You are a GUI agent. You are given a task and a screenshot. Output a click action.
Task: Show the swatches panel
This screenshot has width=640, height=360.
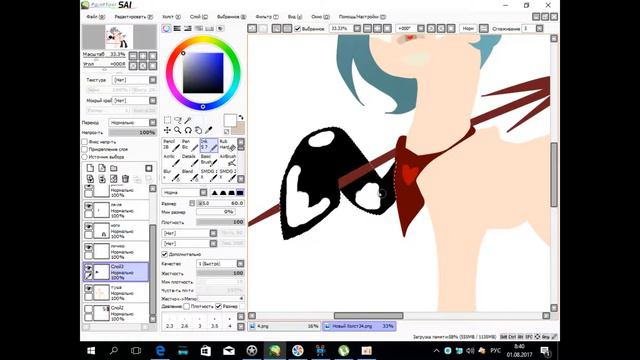point(209,28)
